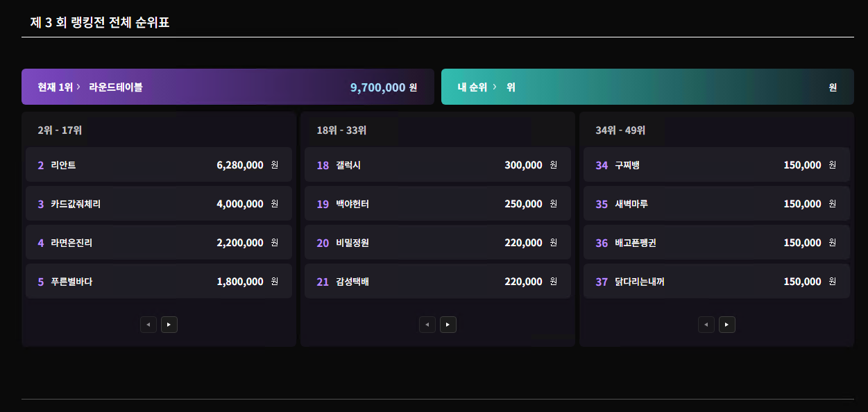868x412 pixels.
Task: Go to previous page of ranks 2위-17위
Action: (148, 325)
